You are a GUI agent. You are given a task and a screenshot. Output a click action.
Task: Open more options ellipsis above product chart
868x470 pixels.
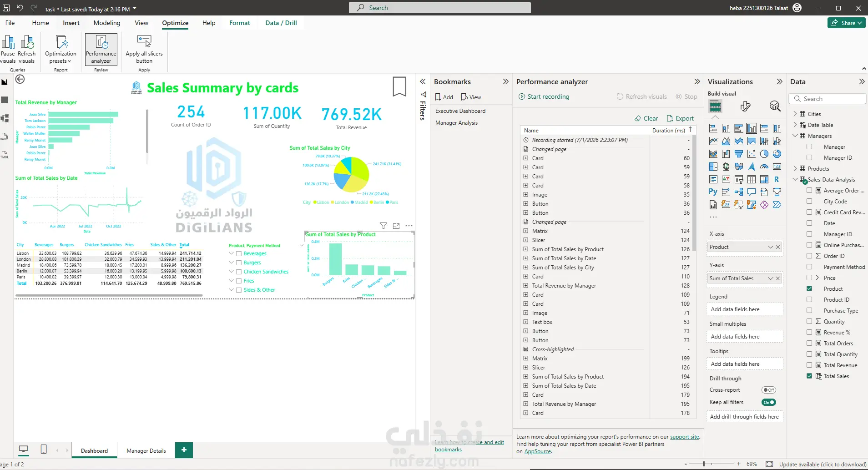pyautogui.click(x=409, y=226)
